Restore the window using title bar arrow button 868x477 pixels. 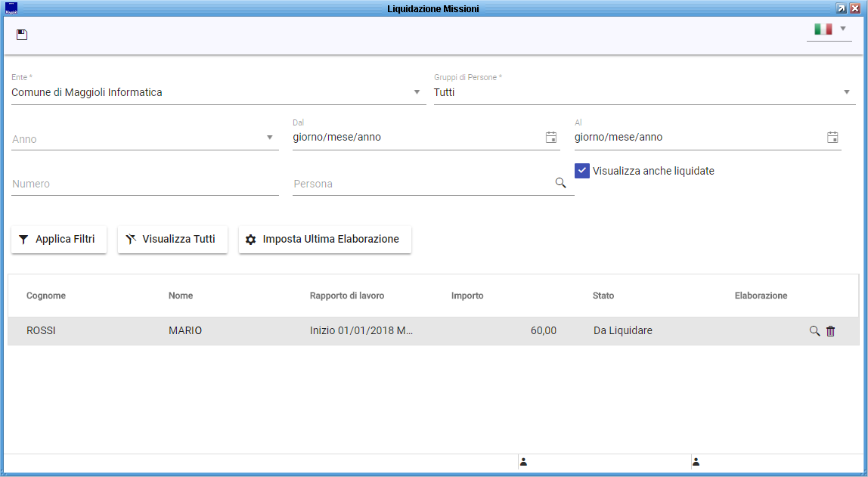click(x=842, y=8)
